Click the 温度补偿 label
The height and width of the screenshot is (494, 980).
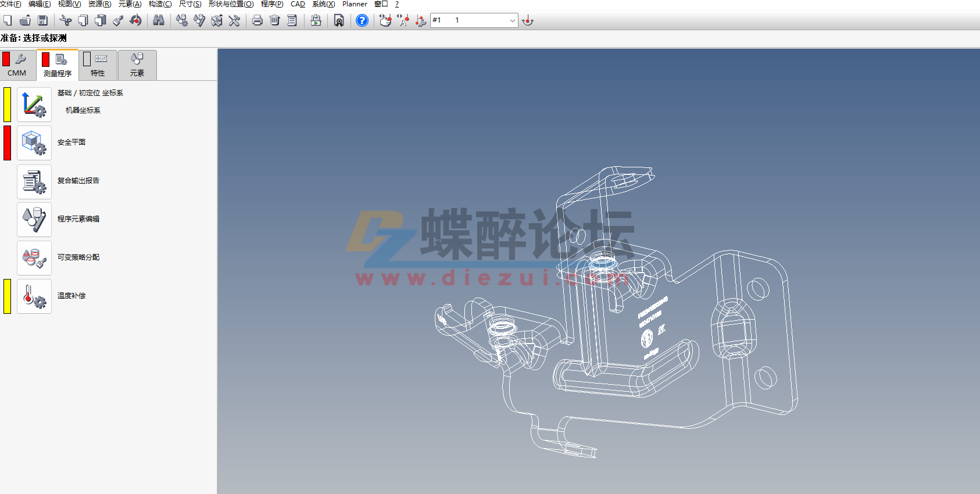click(71, 296)
